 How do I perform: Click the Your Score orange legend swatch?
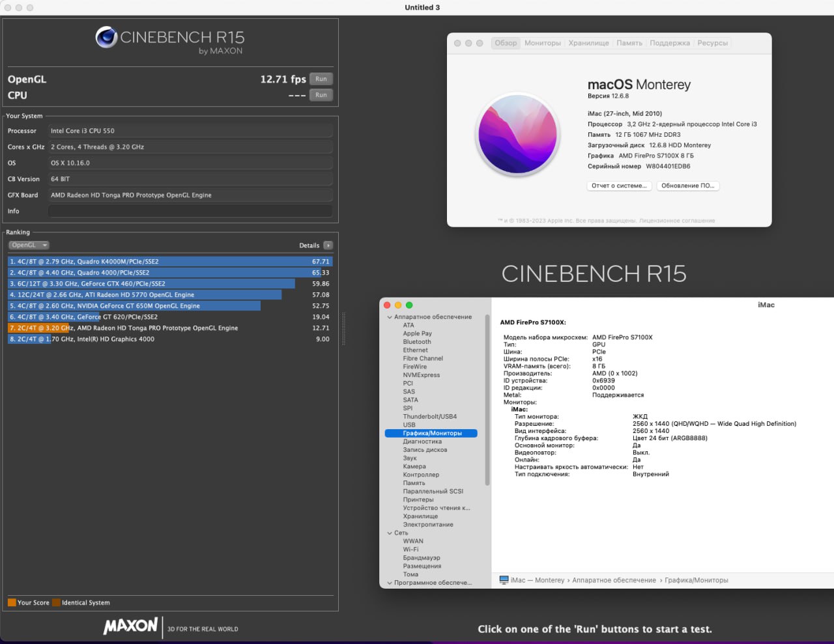[x=12, y=602]
